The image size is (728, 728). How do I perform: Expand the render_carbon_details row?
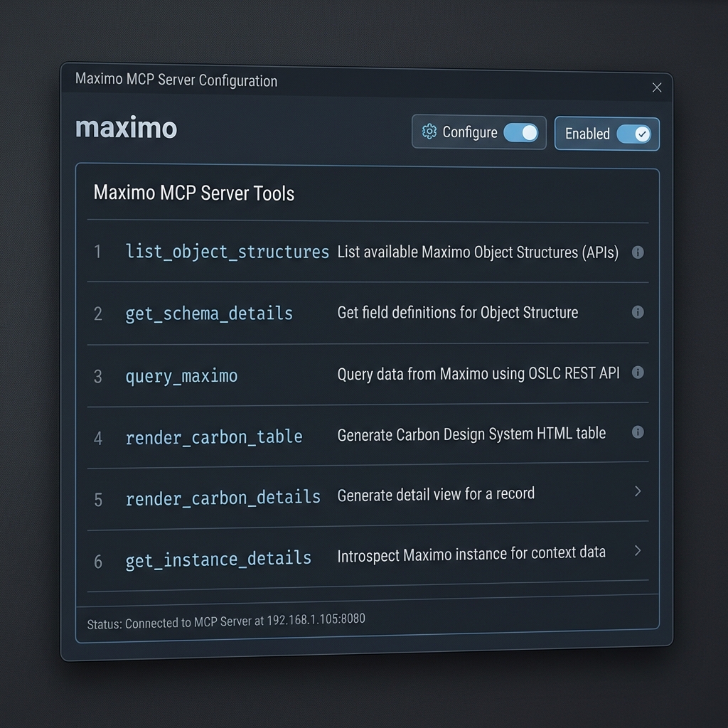pyautogui.click(x=637, y=491)
